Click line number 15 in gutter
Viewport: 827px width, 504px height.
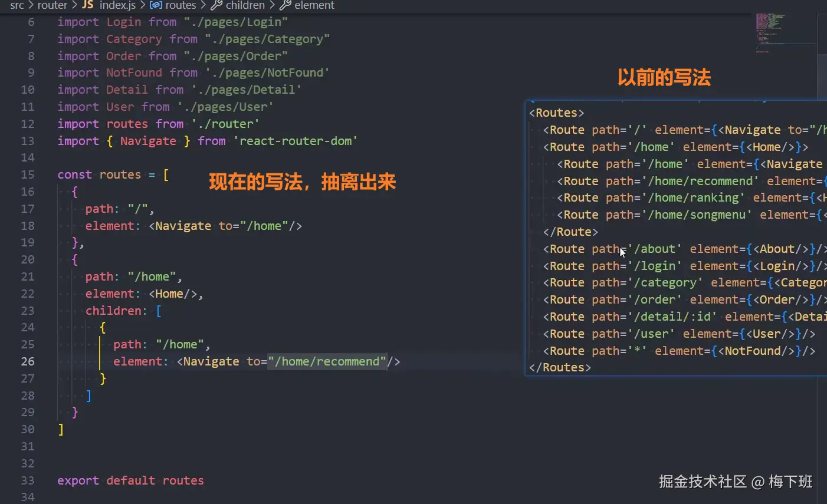click(28, 174)
